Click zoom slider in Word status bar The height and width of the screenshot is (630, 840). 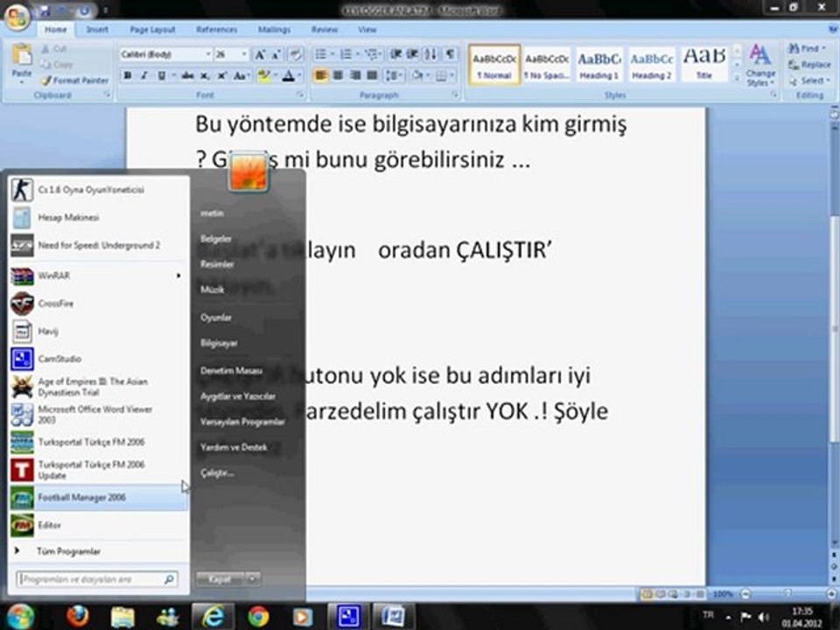tap(787, 593)
